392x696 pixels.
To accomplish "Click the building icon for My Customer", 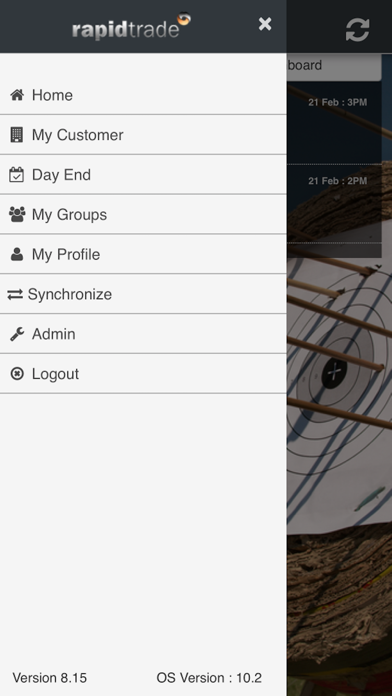I will point(17,134).
